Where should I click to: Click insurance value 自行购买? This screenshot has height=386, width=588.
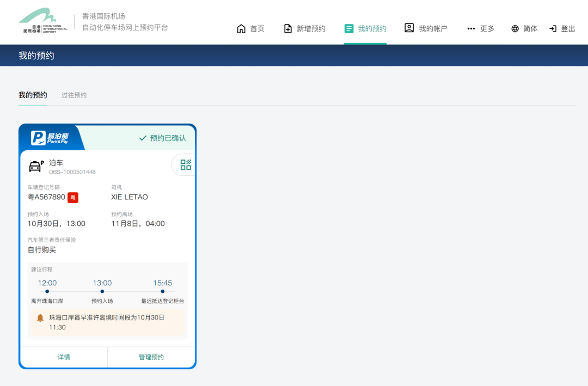[x=41, y=250]
